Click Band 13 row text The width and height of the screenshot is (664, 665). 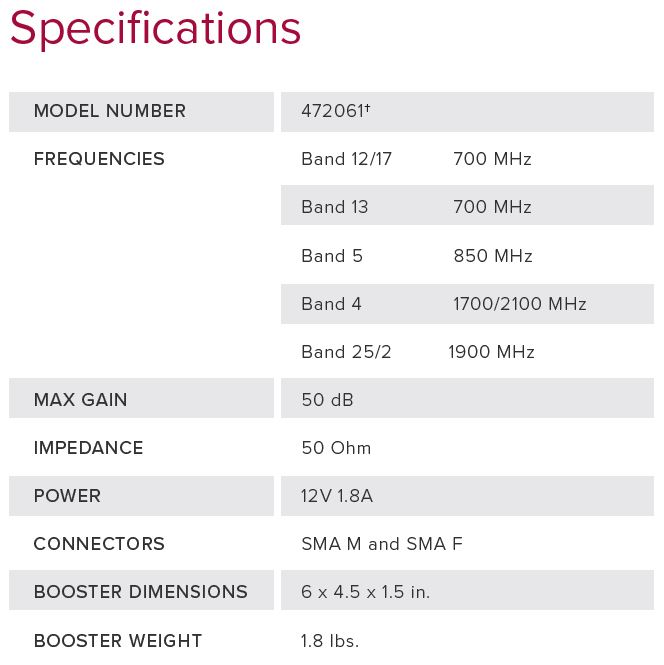[335, 207]
